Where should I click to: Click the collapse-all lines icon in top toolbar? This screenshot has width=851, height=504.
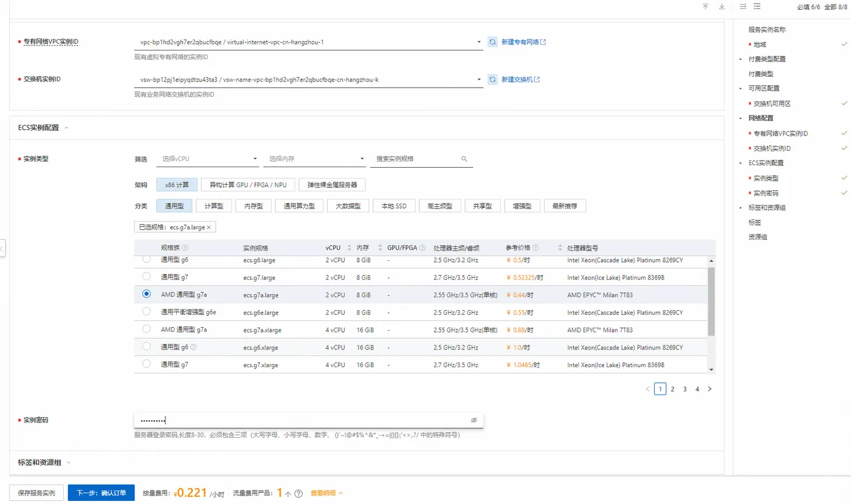click(743, 7)
